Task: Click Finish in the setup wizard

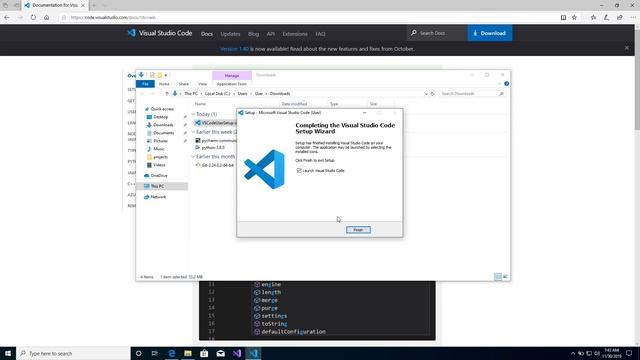Action: click(x=358, y=230)
